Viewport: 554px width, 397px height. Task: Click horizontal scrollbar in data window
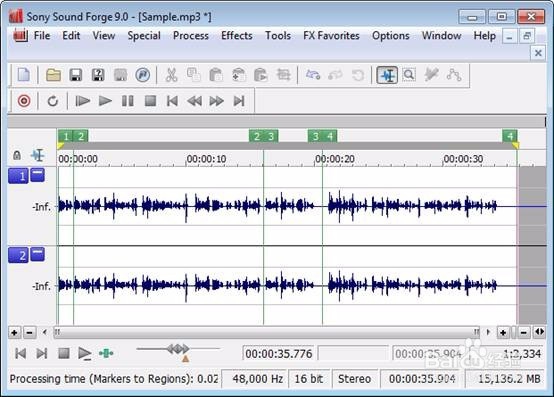pos(266,332)
